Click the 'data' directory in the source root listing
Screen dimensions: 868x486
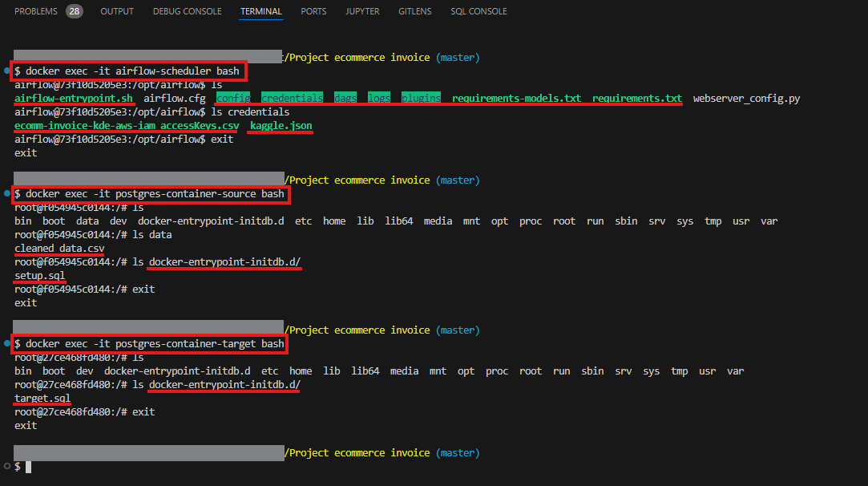(x=87, y=221)
